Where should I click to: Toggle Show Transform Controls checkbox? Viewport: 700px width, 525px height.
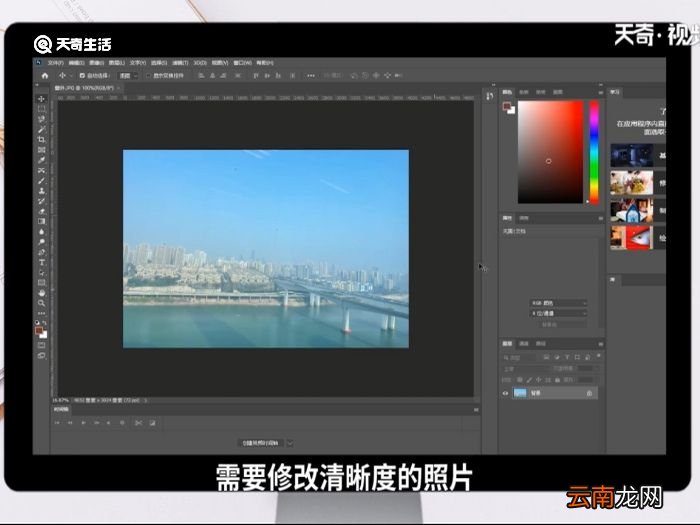149,76
